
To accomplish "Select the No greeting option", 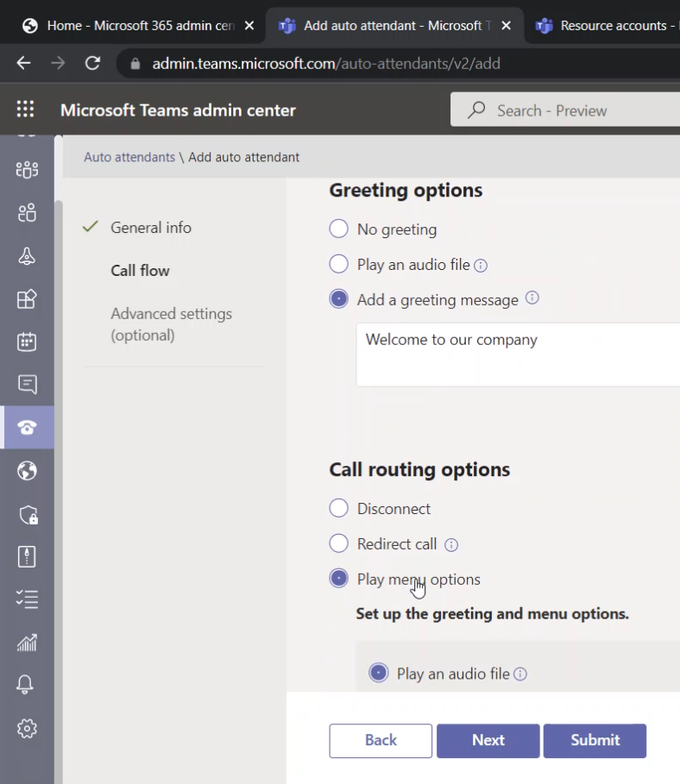I will [x=339, y=229].
